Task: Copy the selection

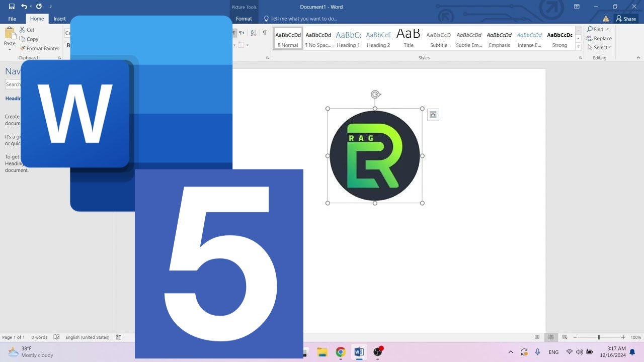Action: (x=29, y=39)
